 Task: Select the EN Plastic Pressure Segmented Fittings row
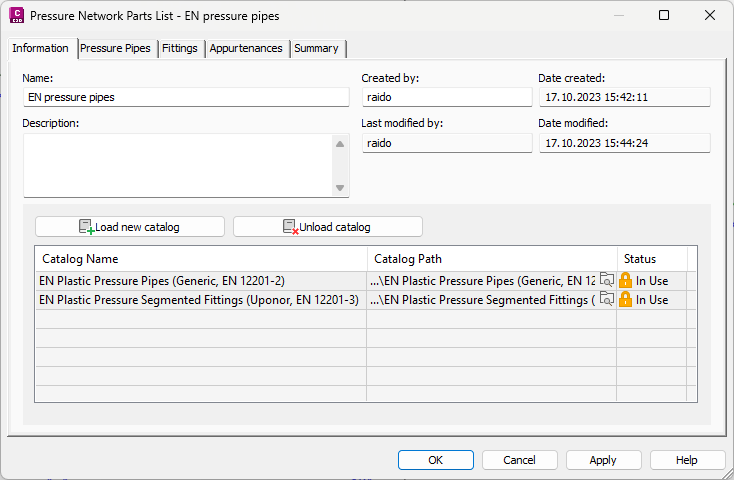199,300
